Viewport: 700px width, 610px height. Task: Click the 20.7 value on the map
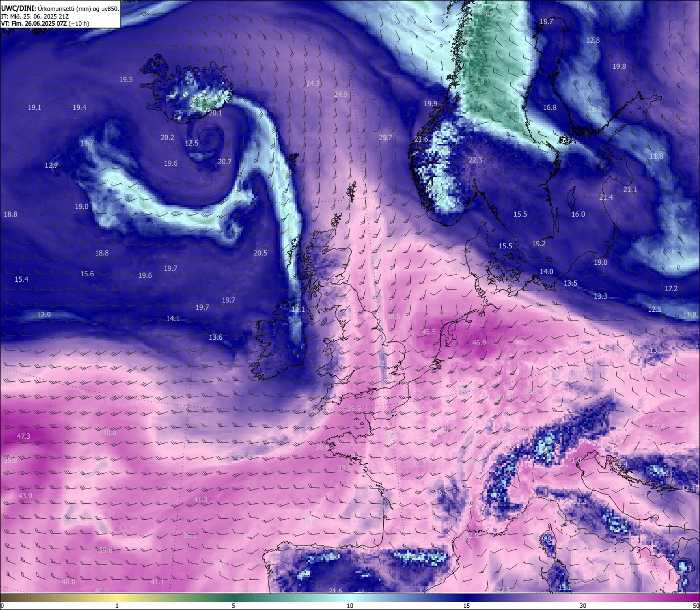click(x=225, y=161)
